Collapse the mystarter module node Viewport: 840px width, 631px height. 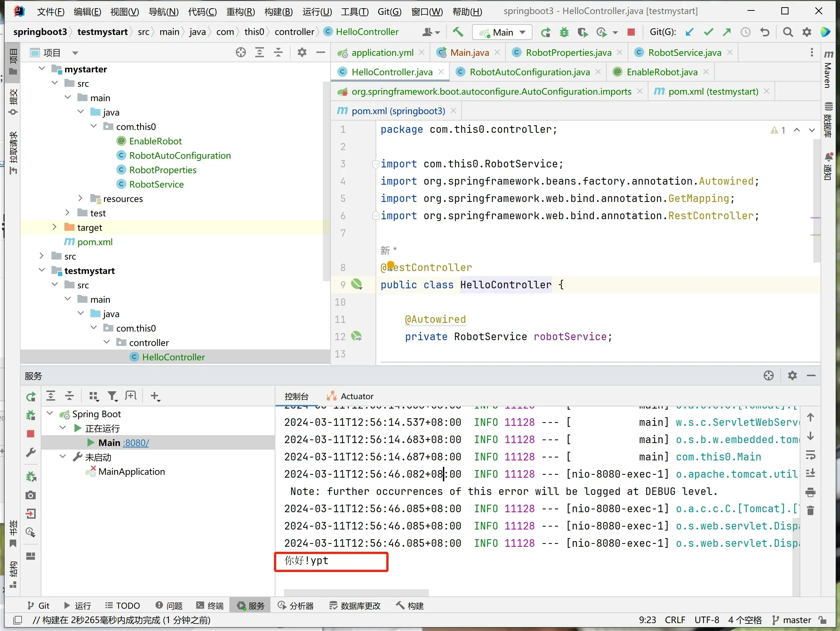[x=42, y=69]
